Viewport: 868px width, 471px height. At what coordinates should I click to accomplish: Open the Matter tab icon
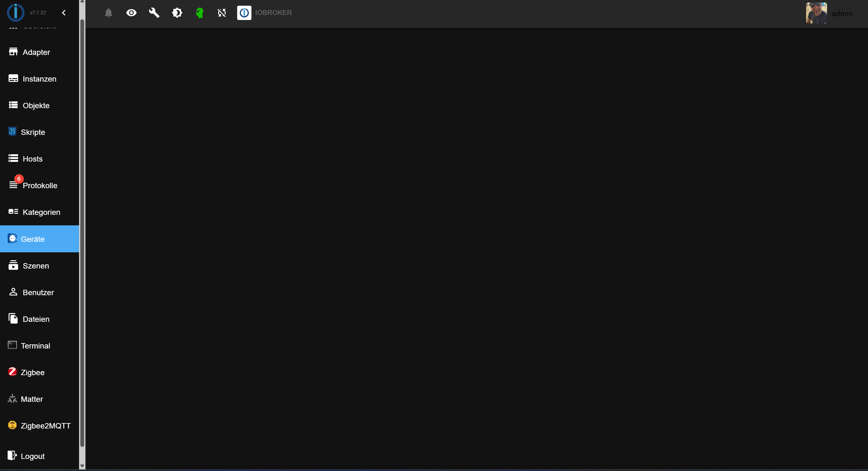tap(12, 399)
